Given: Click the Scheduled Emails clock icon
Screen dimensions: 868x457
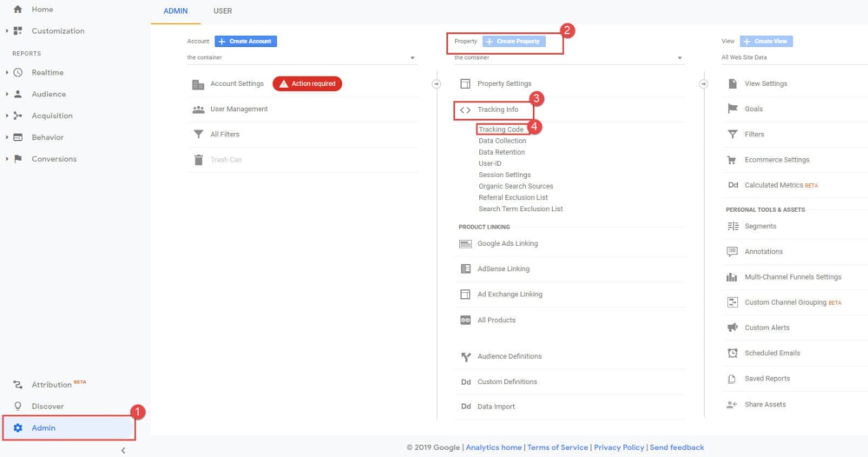Looking at the screenshot, I should 733,353.
